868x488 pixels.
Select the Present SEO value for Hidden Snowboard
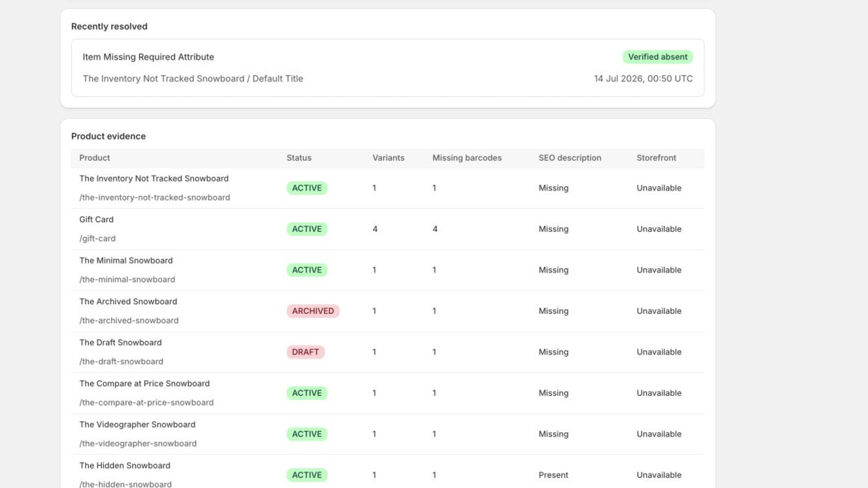tap(553, 475)
